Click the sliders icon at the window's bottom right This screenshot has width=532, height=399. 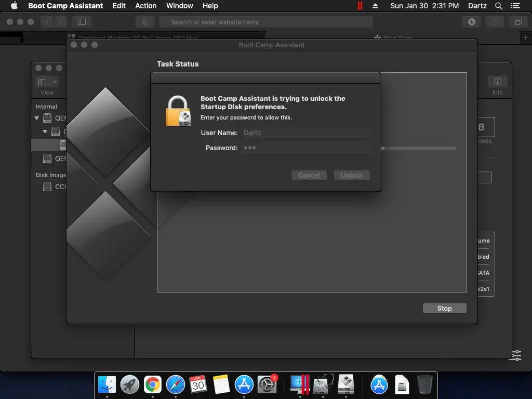coord(516,355)
